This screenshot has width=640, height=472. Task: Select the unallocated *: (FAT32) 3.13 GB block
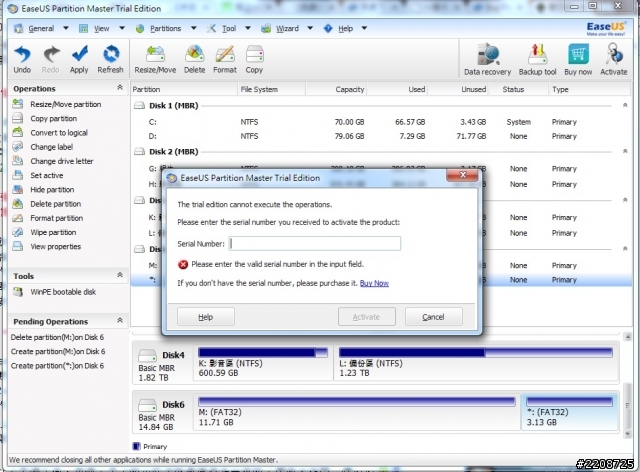click(570, 412)
